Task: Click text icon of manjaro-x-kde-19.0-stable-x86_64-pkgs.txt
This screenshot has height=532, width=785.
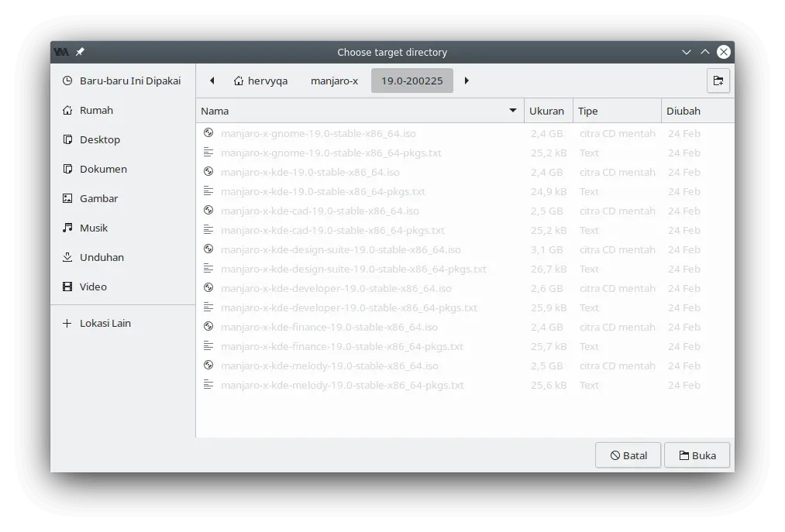Action: [208, 190]
